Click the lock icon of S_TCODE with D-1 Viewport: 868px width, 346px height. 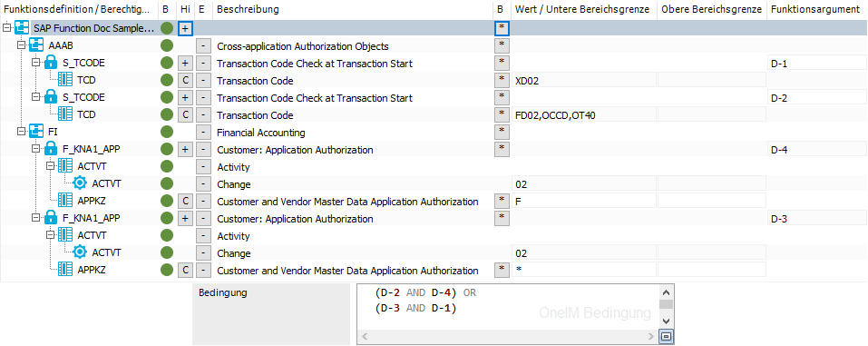coord(51,63)
